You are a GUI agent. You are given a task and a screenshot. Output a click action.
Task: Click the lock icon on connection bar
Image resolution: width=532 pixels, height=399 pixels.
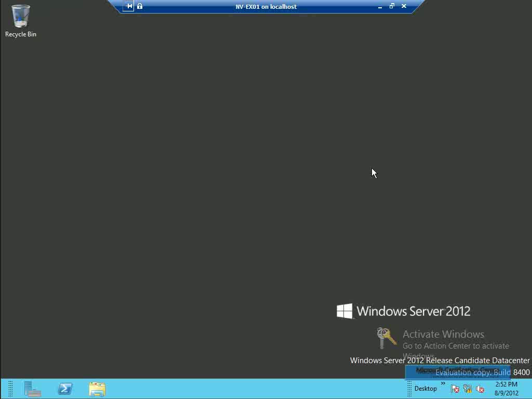(140, 6)
